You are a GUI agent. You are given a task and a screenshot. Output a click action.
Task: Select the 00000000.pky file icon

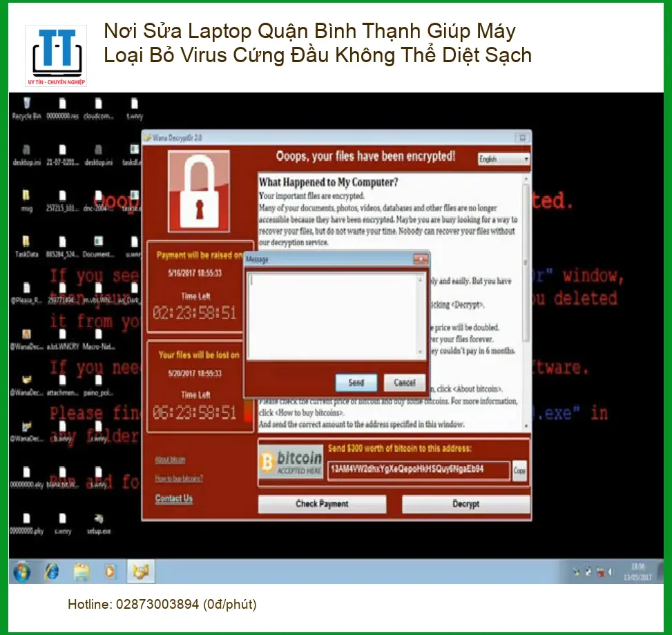click(26, 524)
